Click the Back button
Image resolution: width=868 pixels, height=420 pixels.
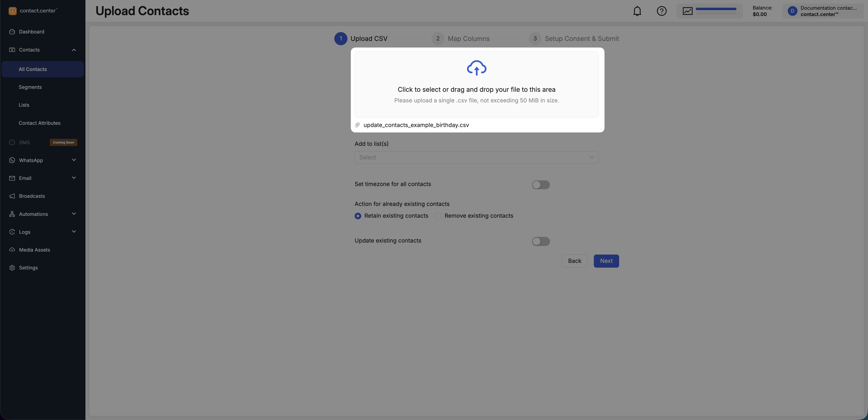[x=574, y=261]
